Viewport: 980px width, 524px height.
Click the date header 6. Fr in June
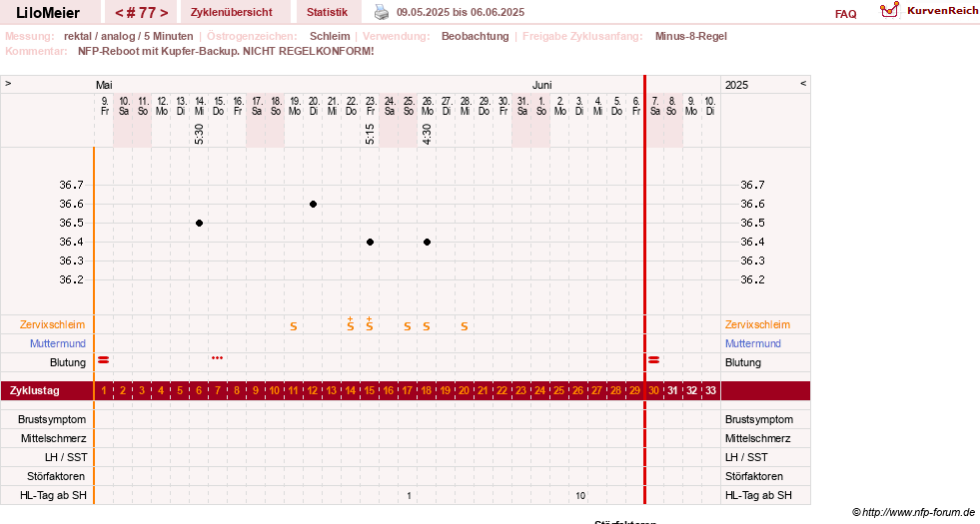tap(635, 106)
